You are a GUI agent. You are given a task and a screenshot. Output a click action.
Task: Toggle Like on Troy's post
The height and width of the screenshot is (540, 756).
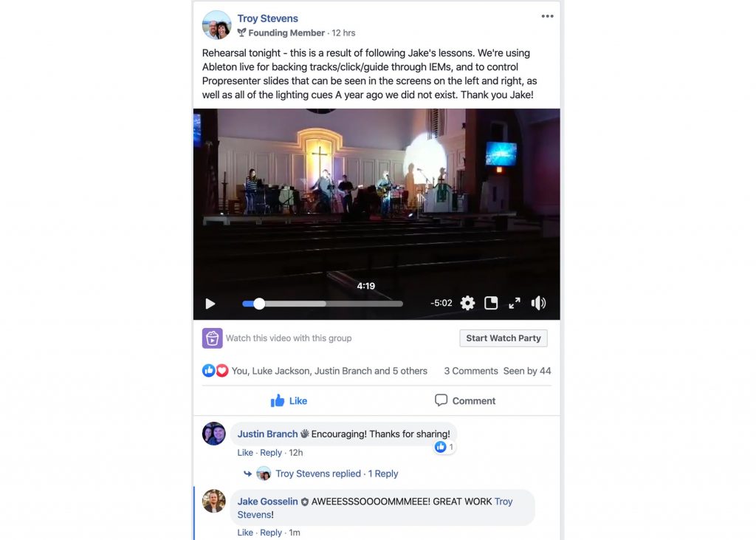point(289,400)
